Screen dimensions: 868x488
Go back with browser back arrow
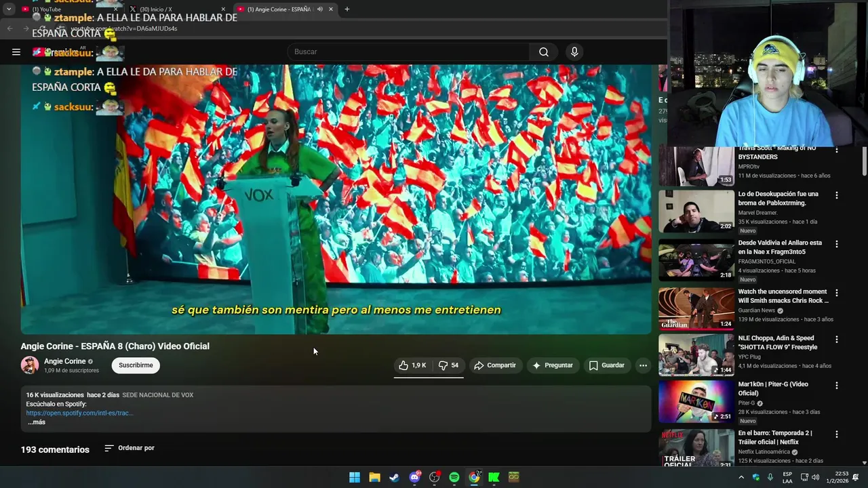tap(9, 28)
